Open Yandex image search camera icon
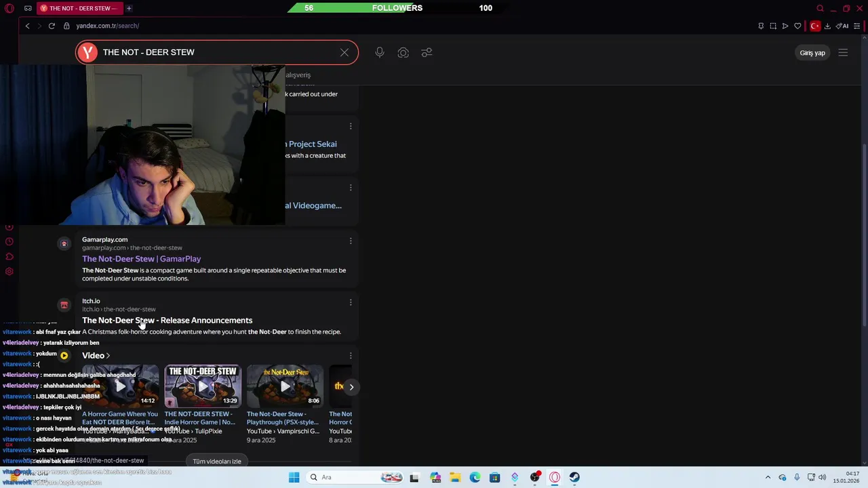The image size is (868, 488). tap(403, 52)
